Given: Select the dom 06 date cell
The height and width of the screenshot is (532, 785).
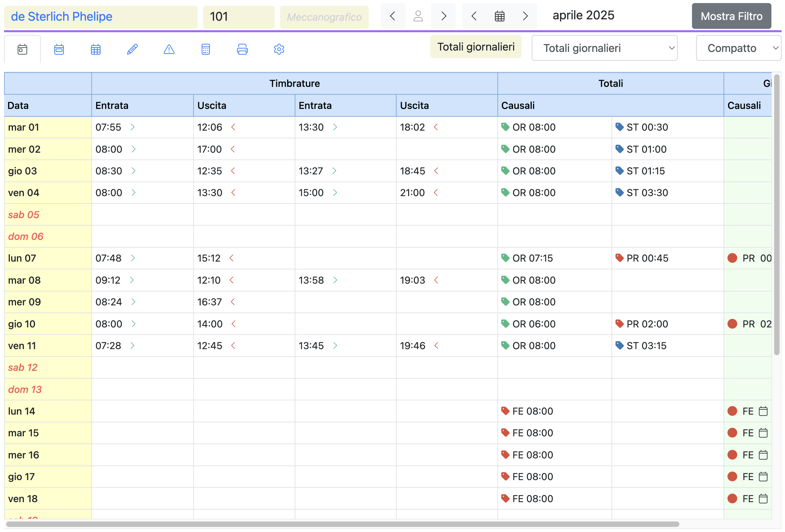Looking at the screenshot, I should click(48, 236).
